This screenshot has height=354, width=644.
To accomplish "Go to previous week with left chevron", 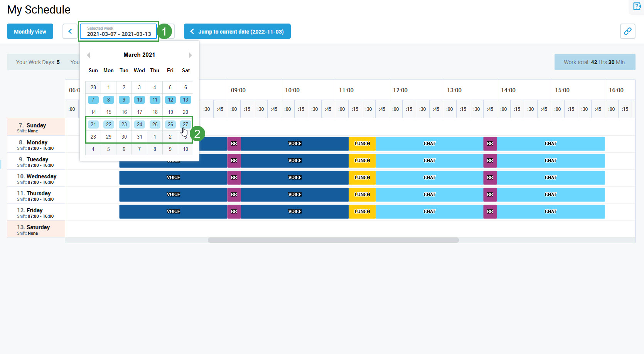I will pos(70,31).
